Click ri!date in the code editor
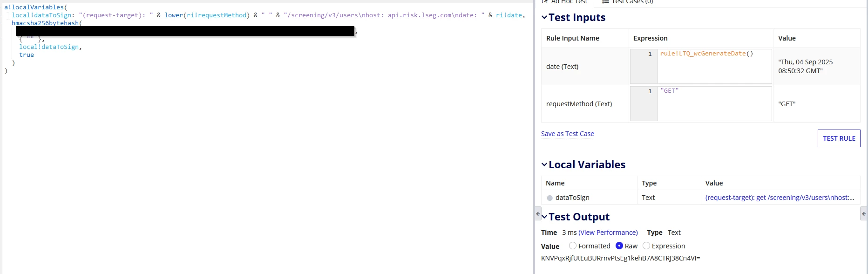 509,15
